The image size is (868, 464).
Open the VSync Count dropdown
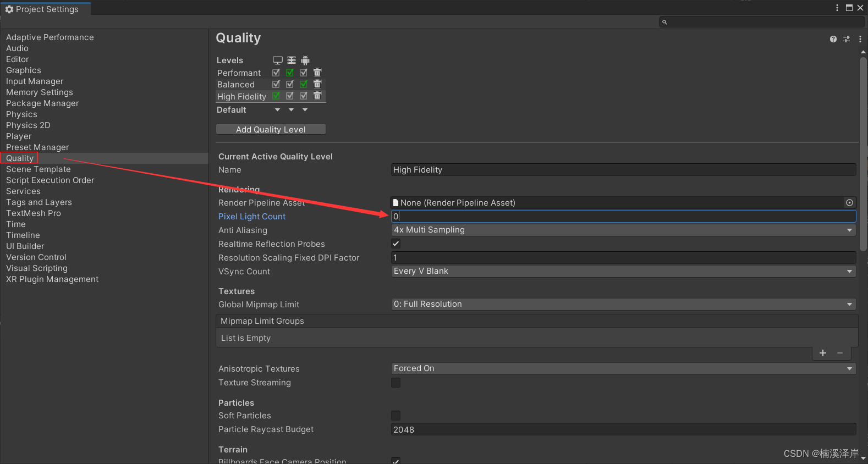(x=623, y=271)
